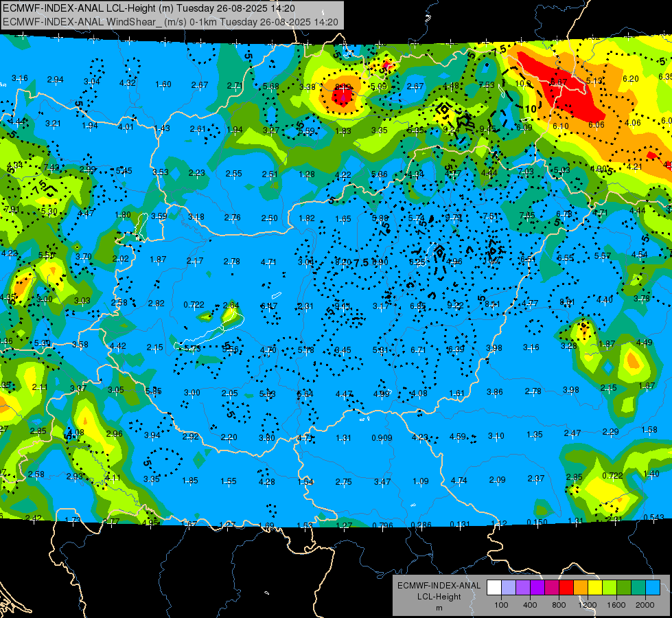Image resolution: width=672 pixels, height=618 pixels.
Task: Click the grid value 1.65
Action: coord(343,219)
